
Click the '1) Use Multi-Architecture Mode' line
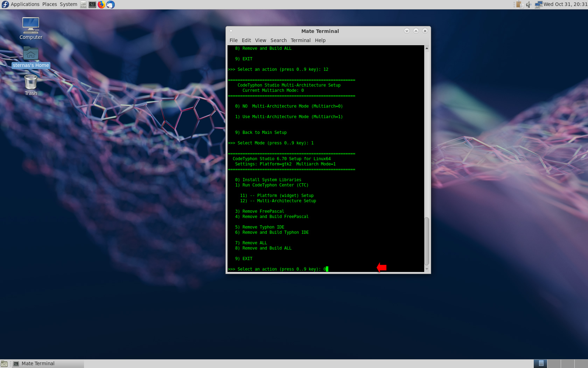pos(289,117)
